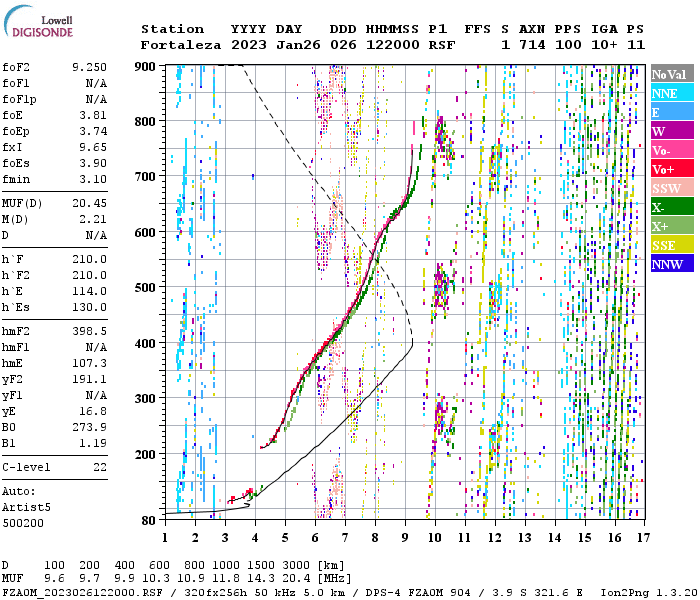
Task: Click the 3000 km distance table entry
Action: (x=296, y=565)
